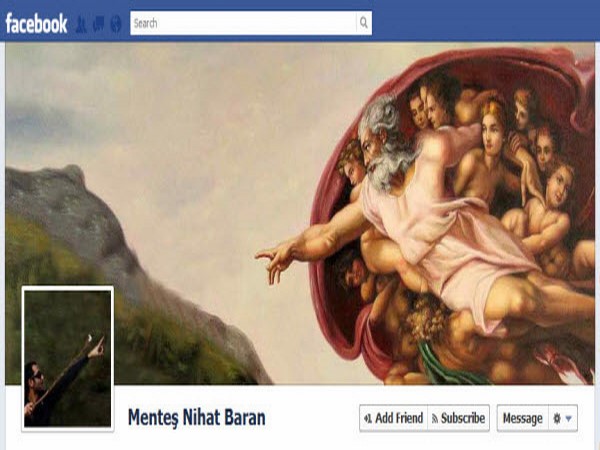Screen dimensions: 600x450
Task: Click the man with sunglasses in profile photo
Action: tap(40, 394)
